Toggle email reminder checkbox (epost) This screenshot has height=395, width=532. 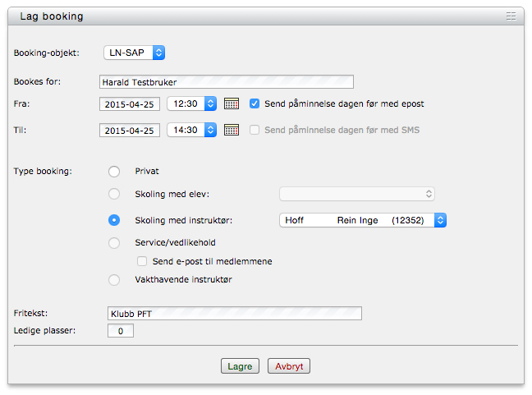(x=255, y=104)
